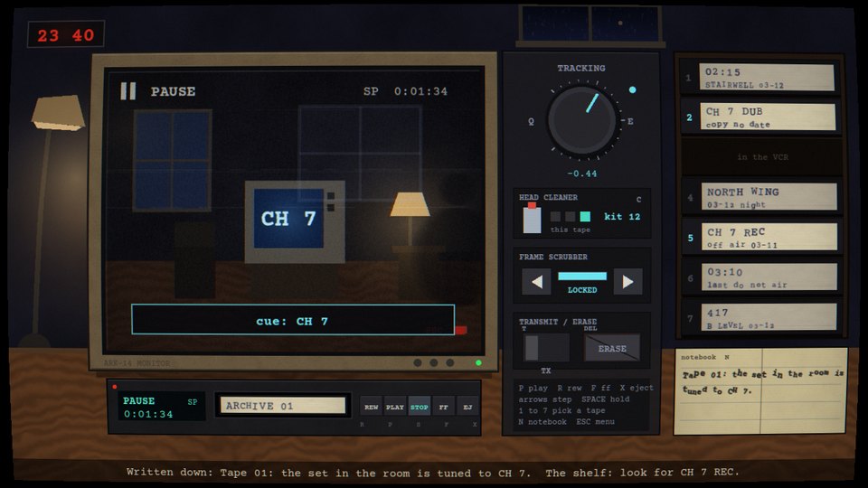
Task: Step forward one frame with scrubber right arrow
Action: (x=627, y=282)
